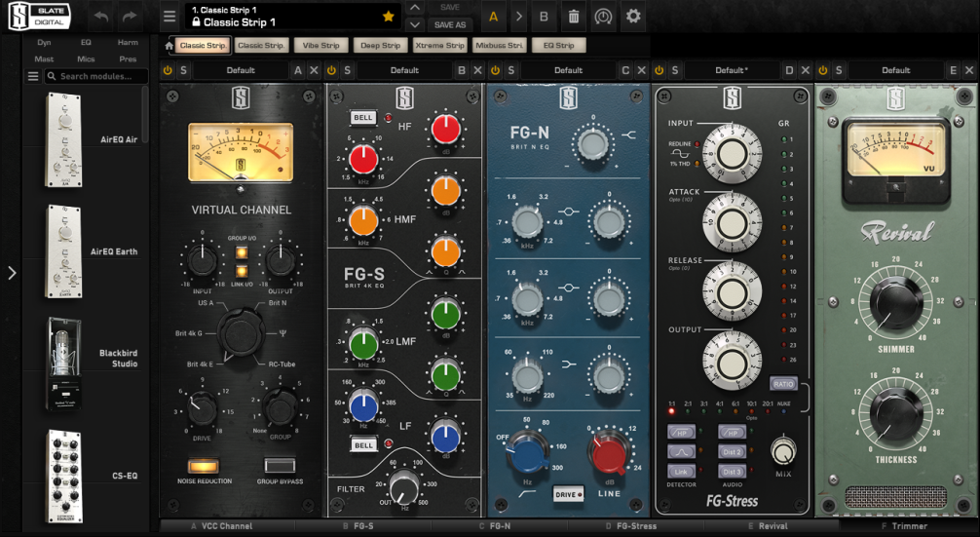Toggle power of FG-N module

[495, 70]
